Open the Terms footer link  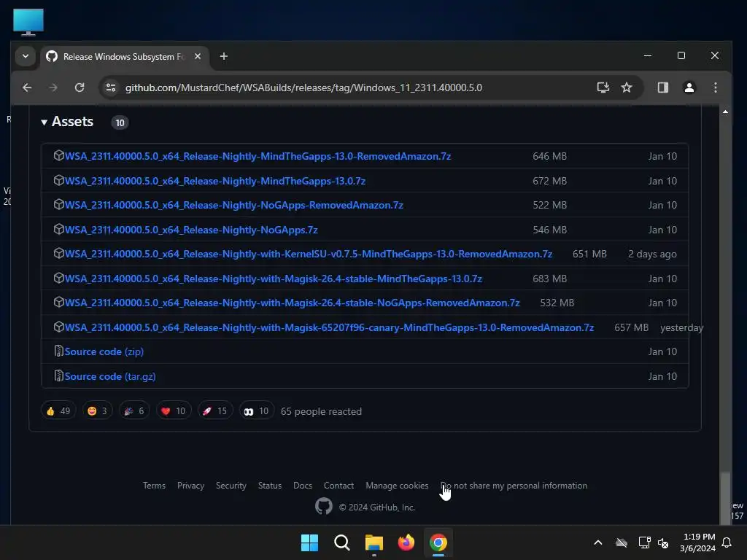click(x=154, y=486)
